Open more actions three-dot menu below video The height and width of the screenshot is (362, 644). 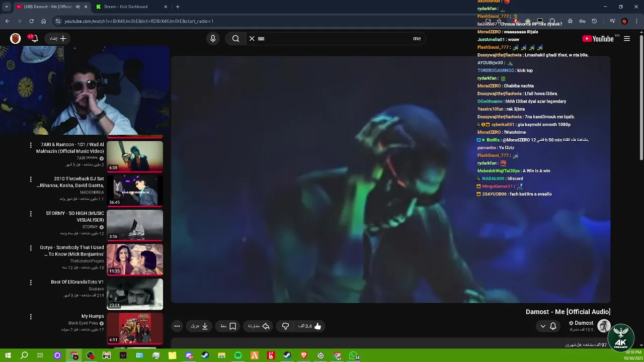pyautogui.click(x=177, y=326)
